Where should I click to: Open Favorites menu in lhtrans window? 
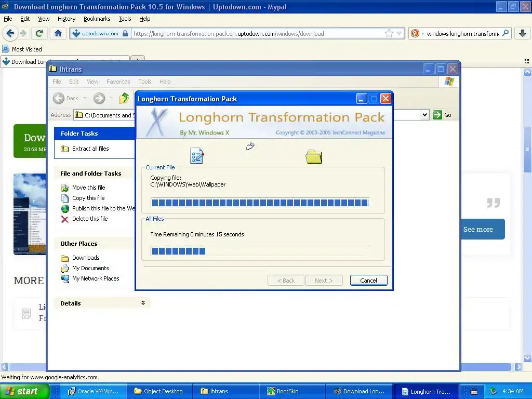118,82
